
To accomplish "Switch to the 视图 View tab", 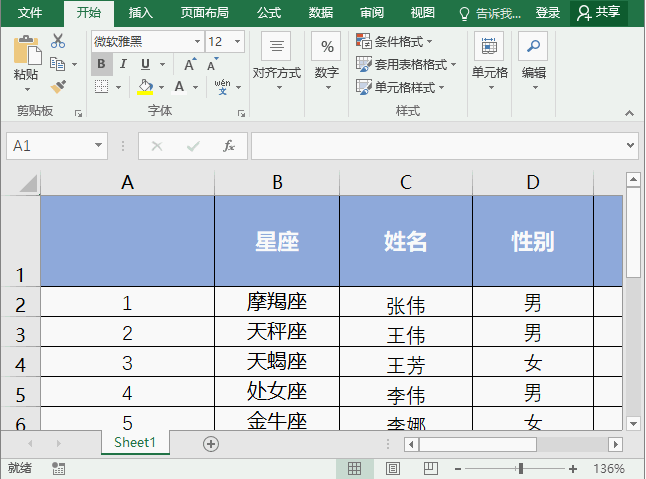I will tap(423, 13).
